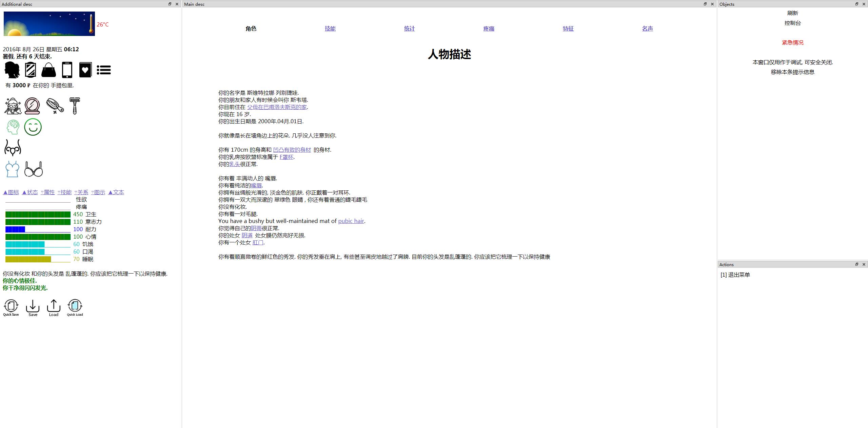Switch to the 统计 tab
This screenshot has width=868, height=428.
pyautogui.click(x=409, y=29)
